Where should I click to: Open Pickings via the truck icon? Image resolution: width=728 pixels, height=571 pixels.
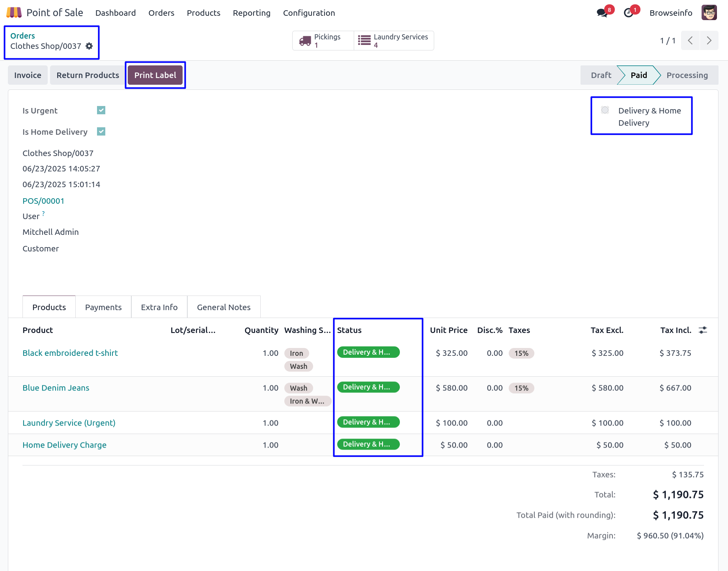click(x=305, y=41)
